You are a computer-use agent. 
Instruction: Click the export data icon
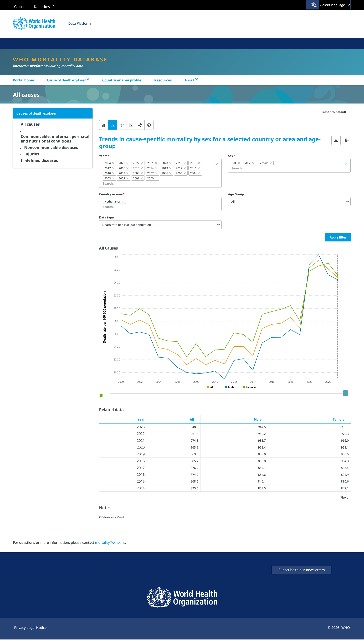[346, 140]
